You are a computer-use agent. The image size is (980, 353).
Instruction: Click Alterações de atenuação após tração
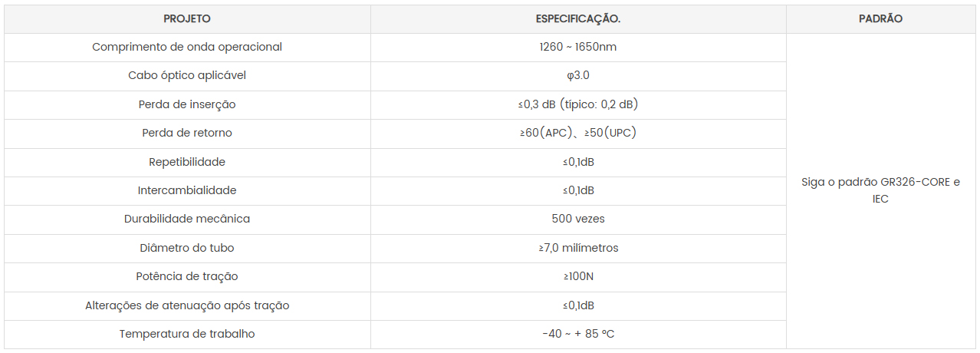187,305
